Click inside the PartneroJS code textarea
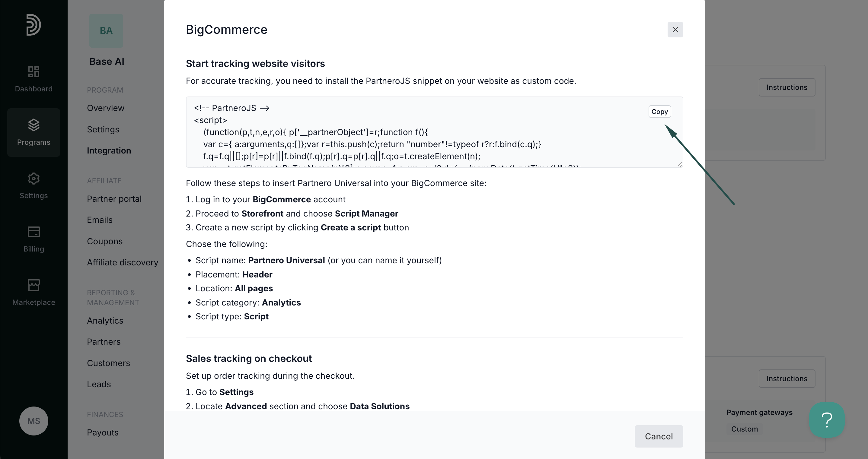 tap(434, 132)
